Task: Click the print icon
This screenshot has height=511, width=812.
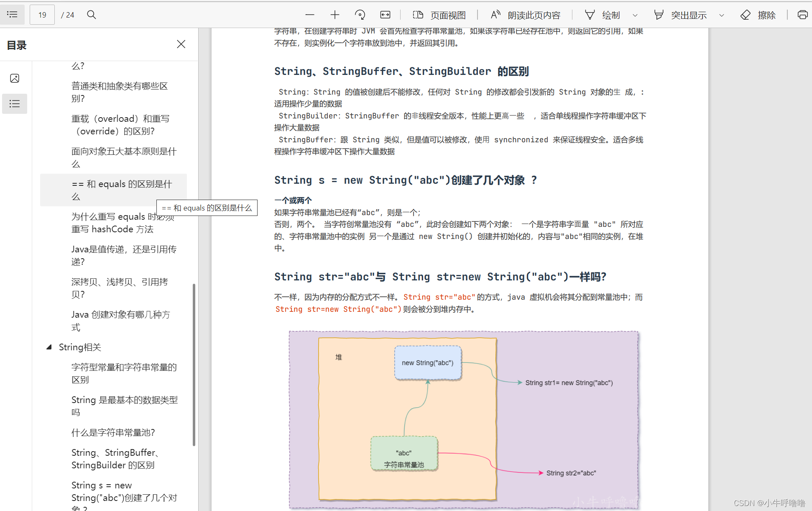Action: (802, 15)
